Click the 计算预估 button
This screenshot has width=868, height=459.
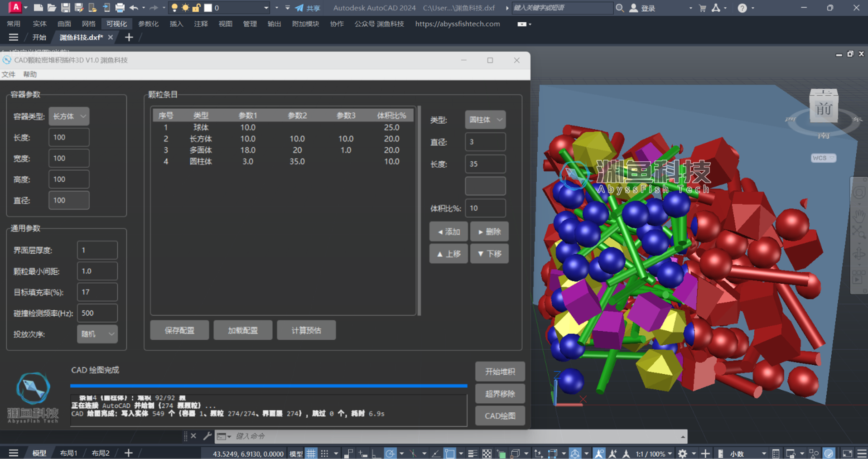pos(306,330)
